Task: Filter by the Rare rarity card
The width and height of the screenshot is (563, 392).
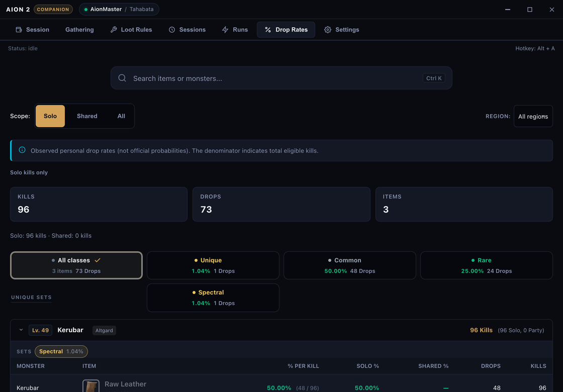Action: coord(486,265)
